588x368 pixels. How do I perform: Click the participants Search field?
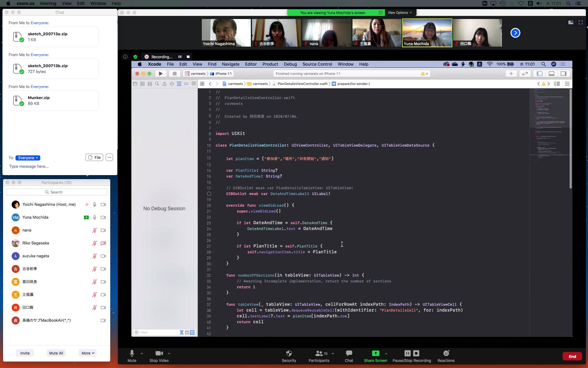57,192
